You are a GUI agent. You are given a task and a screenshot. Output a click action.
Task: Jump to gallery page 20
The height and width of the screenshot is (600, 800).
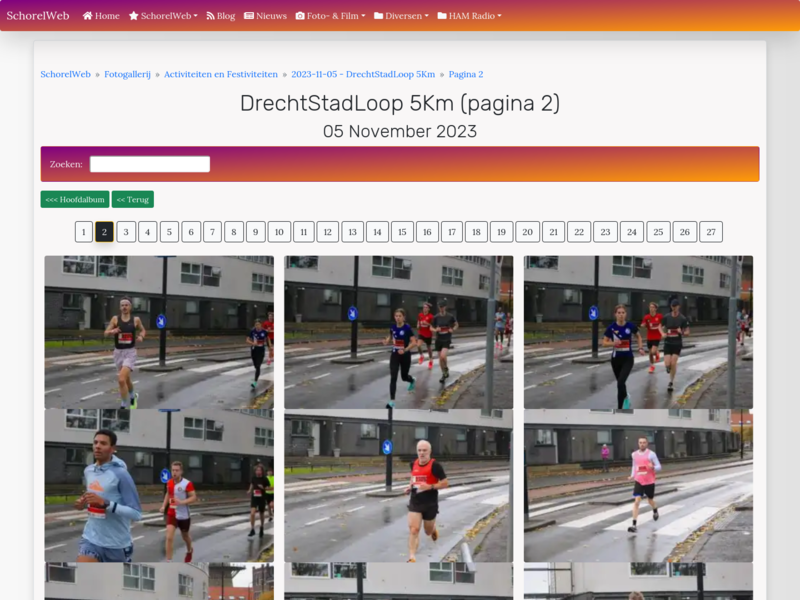coord(528,232)
